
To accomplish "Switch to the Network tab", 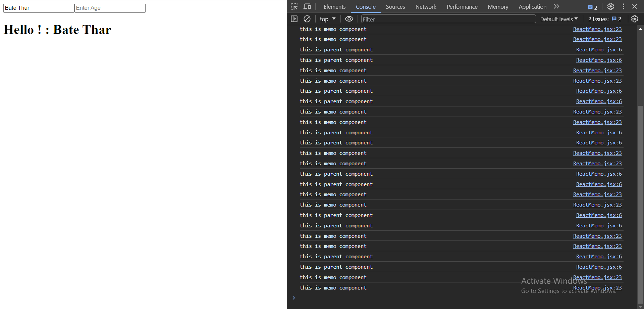I will pyautogui.click(x=426, y=7).
